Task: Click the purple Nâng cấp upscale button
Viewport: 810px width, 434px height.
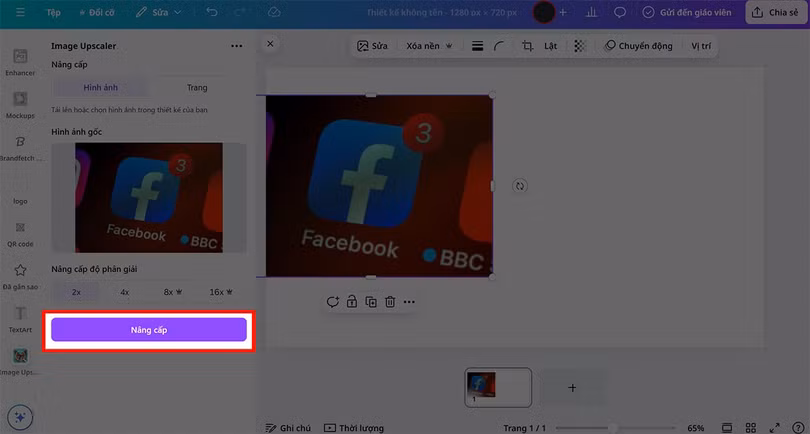Action: point(148,330)
